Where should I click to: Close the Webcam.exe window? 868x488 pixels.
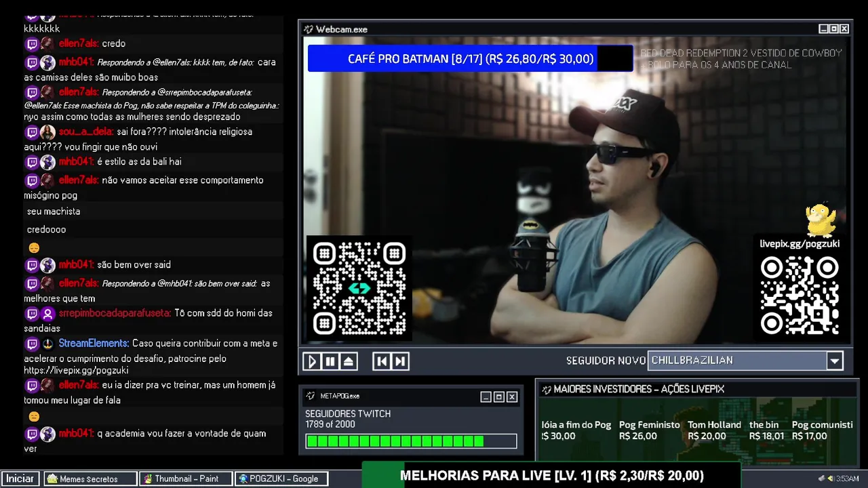pyautogui.click(x=844, y=28)
